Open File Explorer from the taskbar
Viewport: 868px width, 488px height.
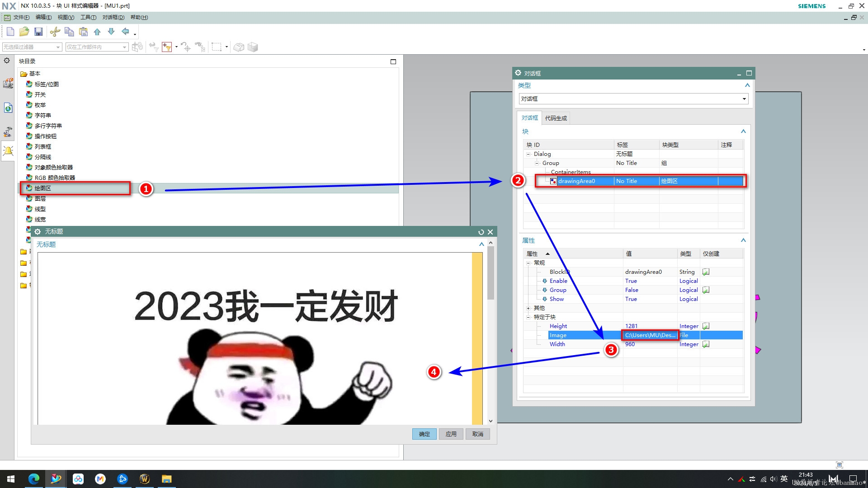click(x=167, y=479)
